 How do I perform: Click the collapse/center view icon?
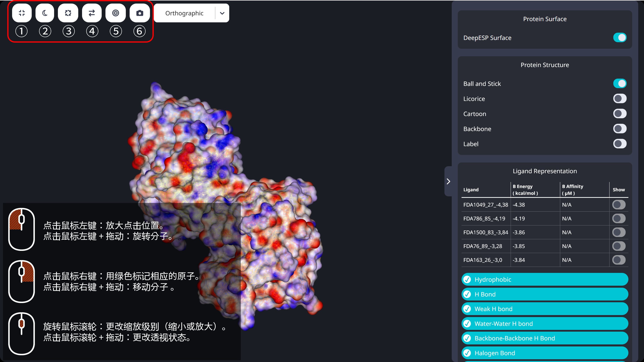[22, 13]
